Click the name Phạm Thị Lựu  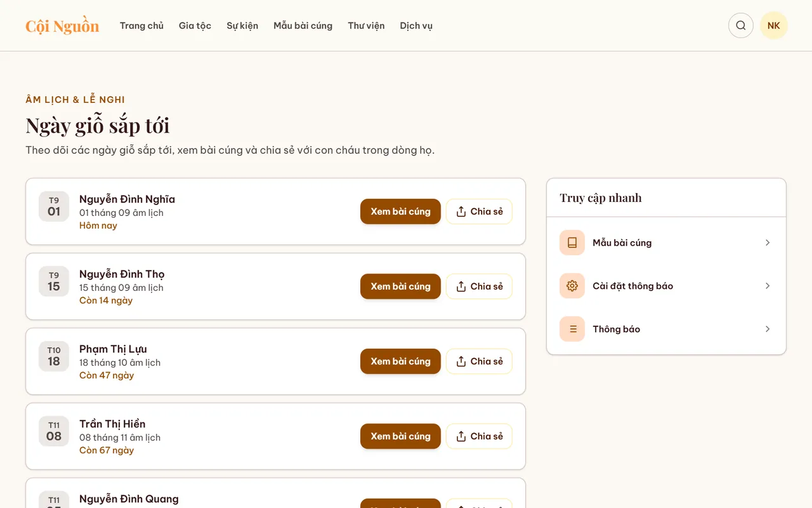[113, 349]
